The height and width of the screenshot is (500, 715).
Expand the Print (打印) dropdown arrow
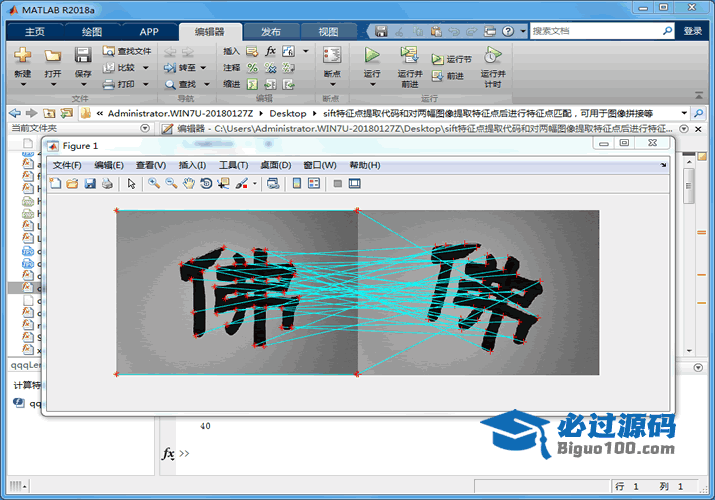tap(145, 84)
